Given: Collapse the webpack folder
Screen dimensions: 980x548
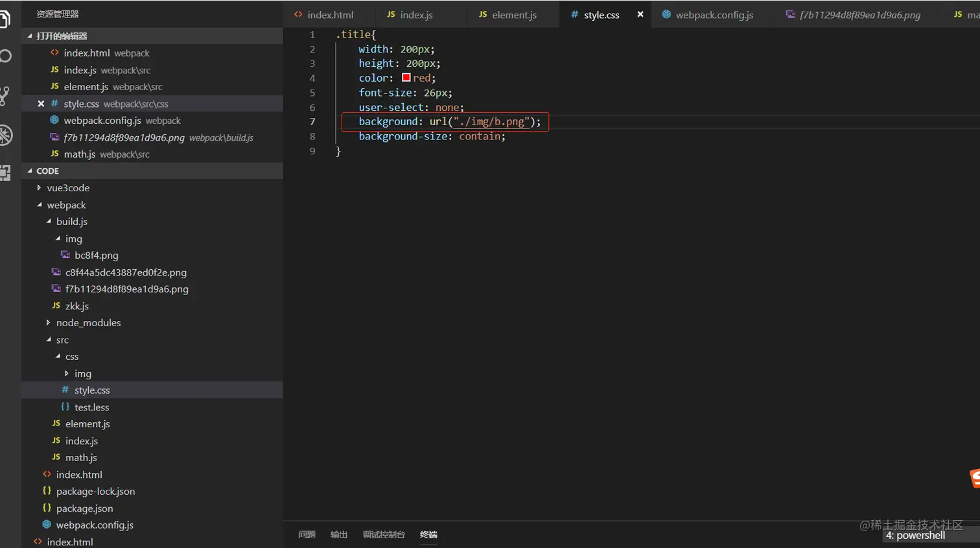Looking at the screenshot, I should [x=66, y=205].
